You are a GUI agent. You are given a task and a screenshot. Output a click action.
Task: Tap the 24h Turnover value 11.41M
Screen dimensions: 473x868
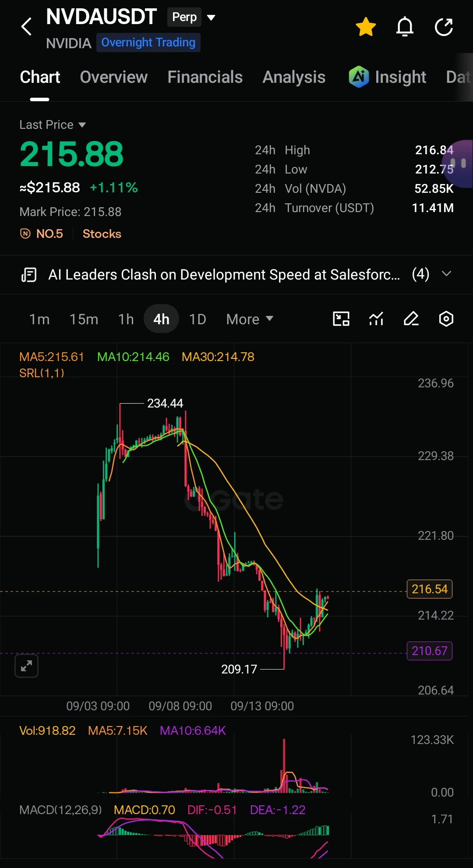click(433, 208)
